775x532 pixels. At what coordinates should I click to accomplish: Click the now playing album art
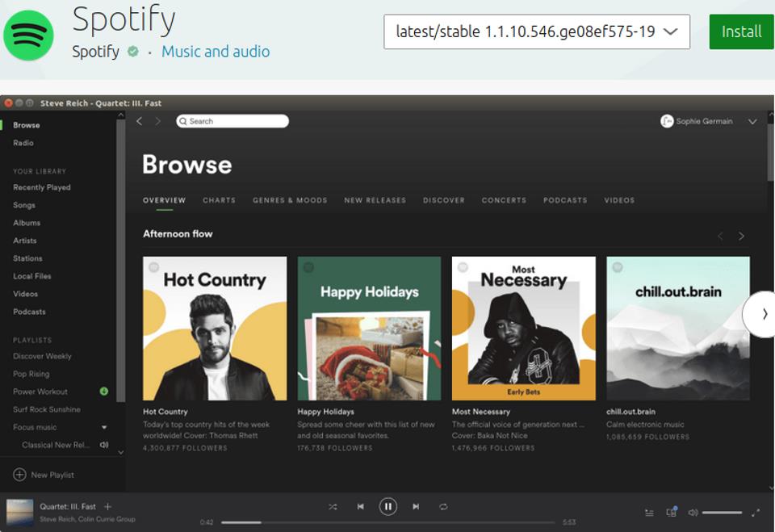[x=19, y=513]
